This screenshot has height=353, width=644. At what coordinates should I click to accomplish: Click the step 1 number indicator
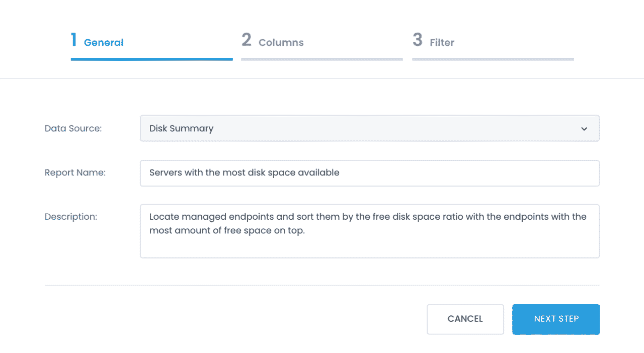tap(73, 39)
